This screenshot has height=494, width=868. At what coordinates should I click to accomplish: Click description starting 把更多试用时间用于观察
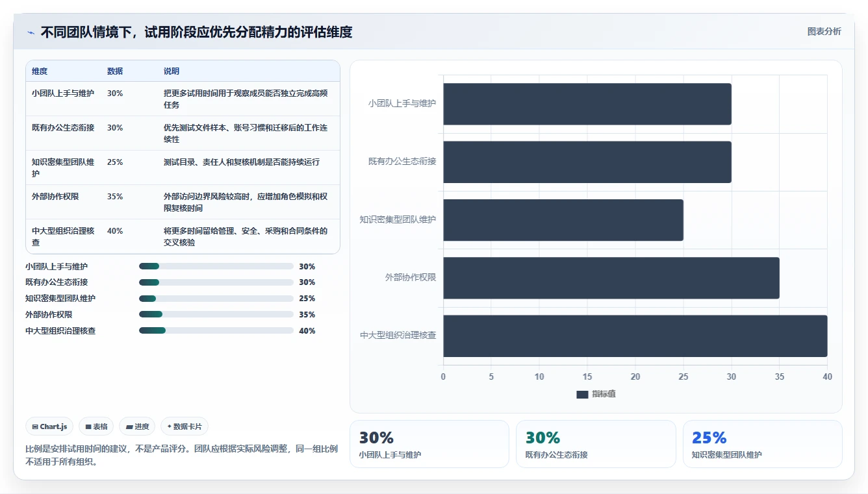click(246, 99)
